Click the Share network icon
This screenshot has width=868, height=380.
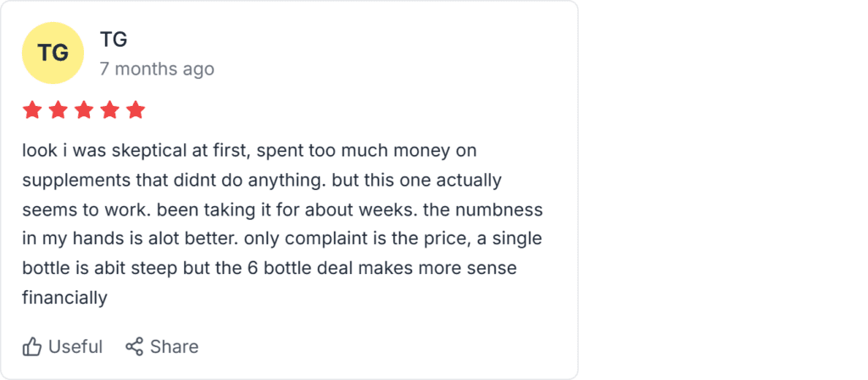[x=134, y=346]
